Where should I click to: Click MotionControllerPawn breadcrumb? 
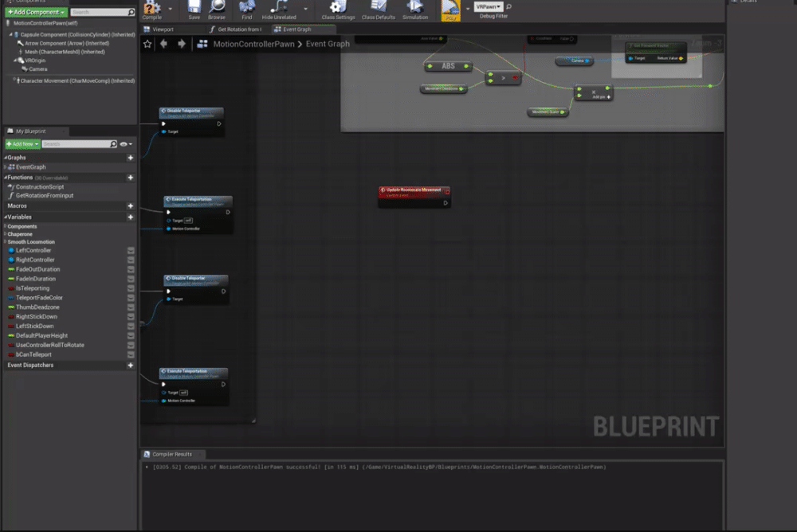tap(253, 45)
